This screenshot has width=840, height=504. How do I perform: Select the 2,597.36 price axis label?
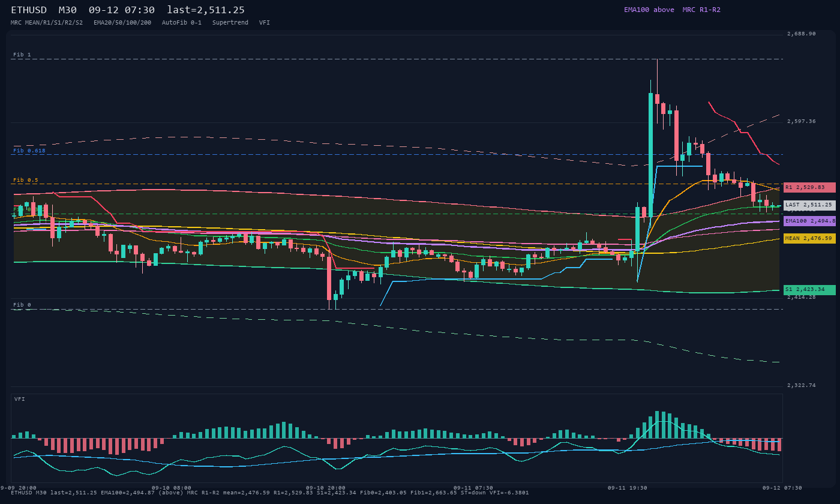[x=802, y=121]
